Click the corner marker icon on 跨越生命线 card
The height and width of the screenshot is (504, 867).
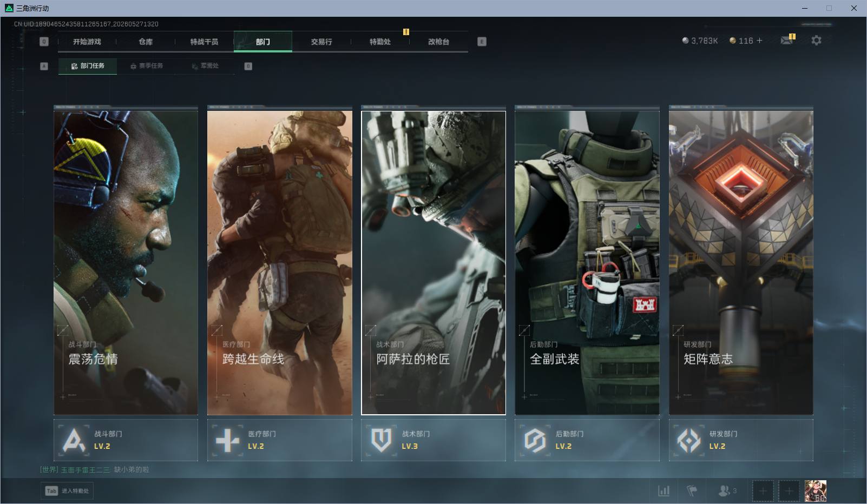(216, 330)
